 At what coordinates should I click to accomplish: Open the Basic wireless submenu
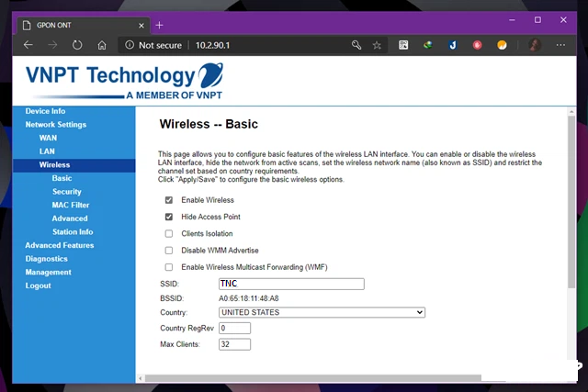62,178
